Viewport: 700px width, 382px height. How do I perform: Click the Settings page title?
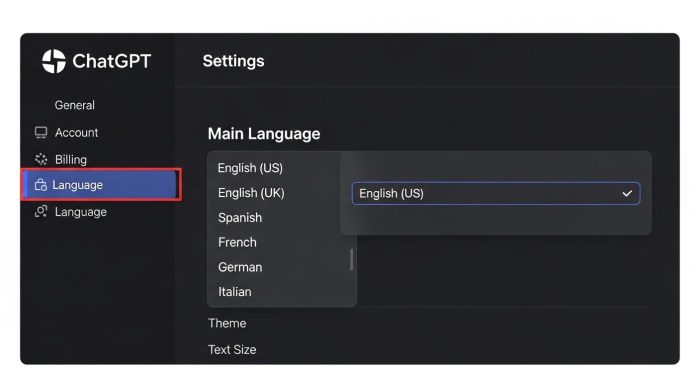[233, 61]
